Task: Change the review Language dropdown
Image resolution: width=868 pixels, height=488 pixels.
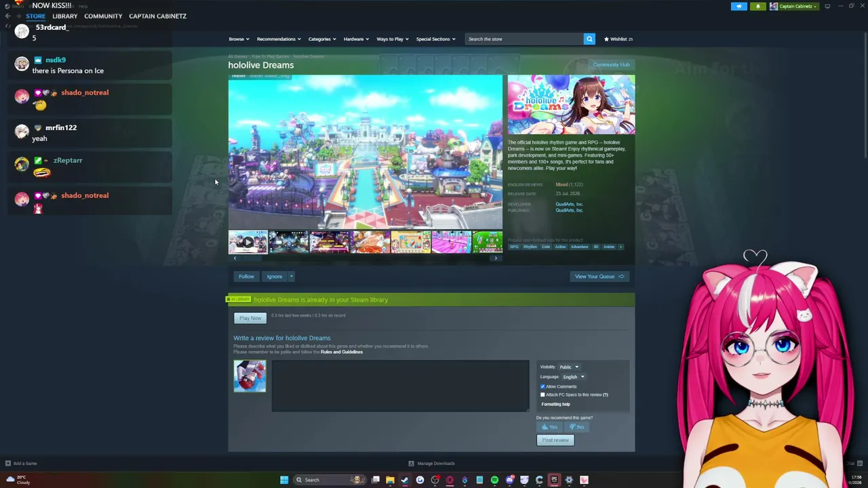Action: coord(573,377)
